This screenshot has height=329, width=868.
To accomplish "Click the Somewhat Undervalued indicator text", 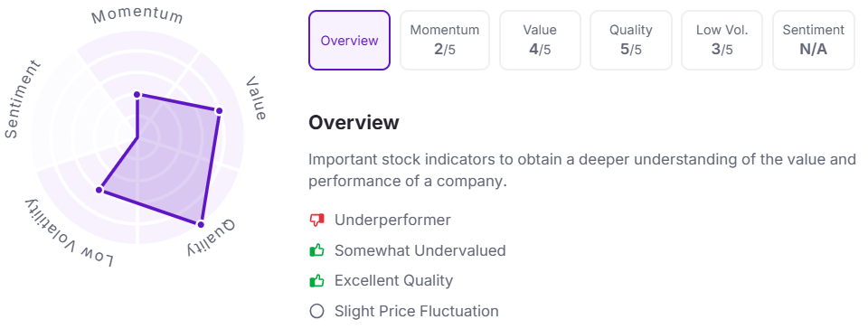I will (420, 250).
